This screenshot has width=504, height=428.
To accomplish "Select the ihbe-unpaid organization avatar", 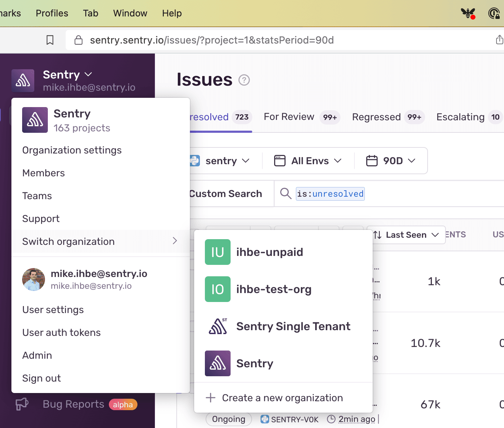I will click(x=217, y=252).
